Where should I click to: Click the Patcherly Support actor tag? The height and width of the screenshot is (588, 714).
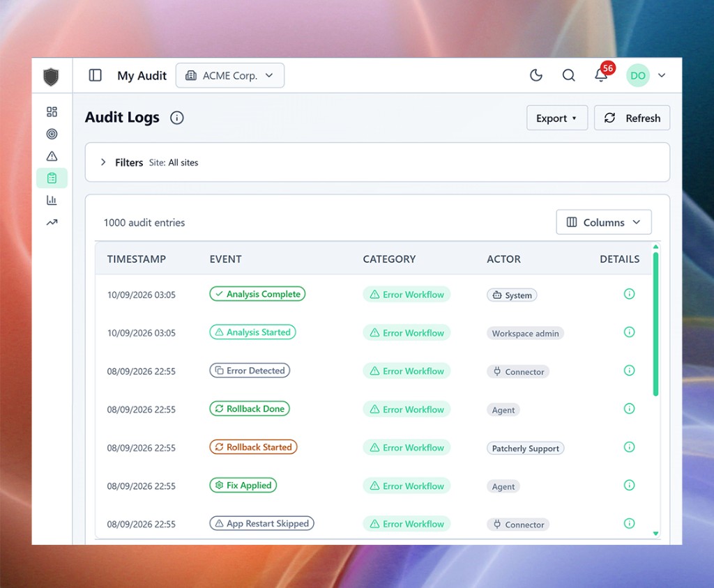[526, 448]
